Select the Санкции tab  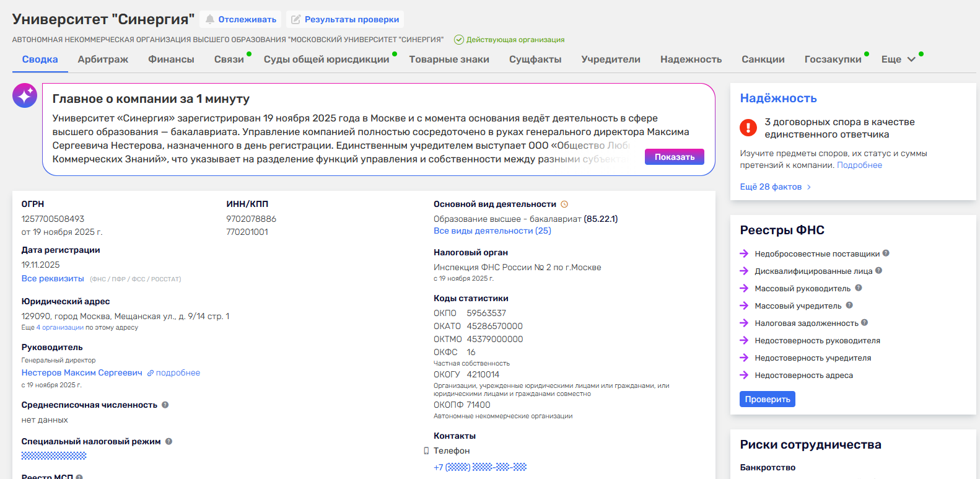(x=763, y=59)
